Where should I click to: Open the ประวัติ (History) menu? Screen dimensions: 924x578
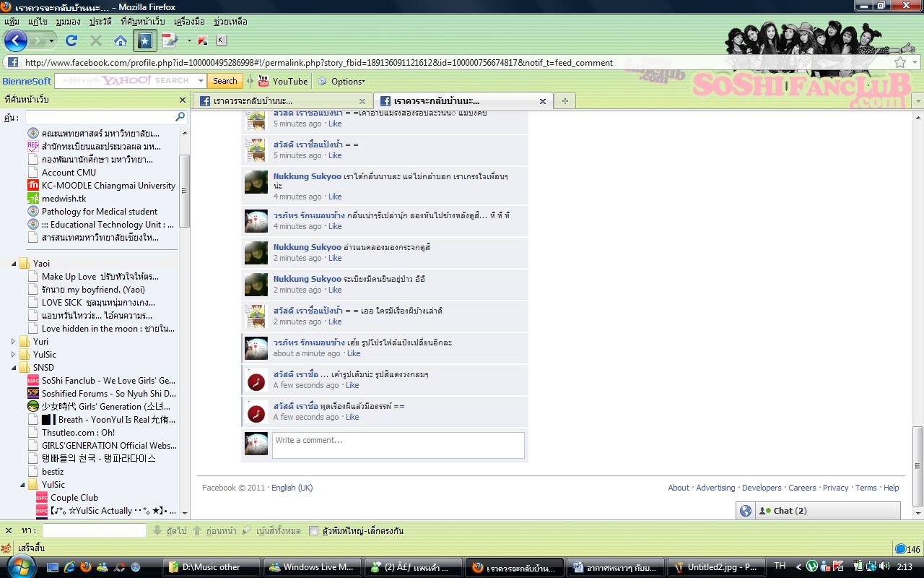tap(100, 22)
